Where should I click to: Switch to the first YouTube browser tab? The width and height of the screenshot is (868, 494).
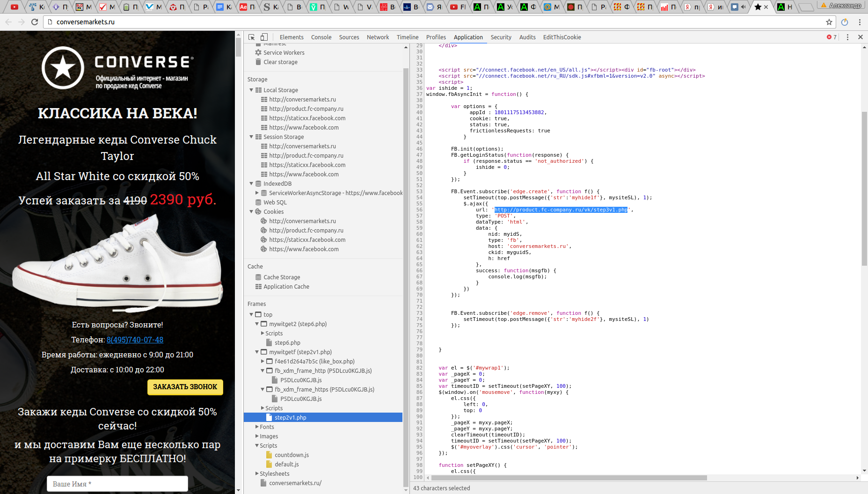(x=14, y=7)
